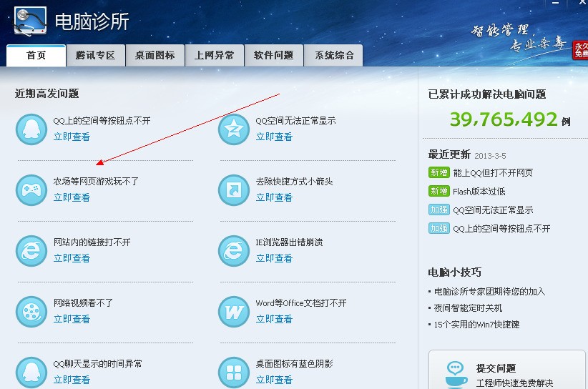The height and width of the screenshot is (389, 588).
Task: Click the title text Word等Office文档打不开
Action: point(301,302)
